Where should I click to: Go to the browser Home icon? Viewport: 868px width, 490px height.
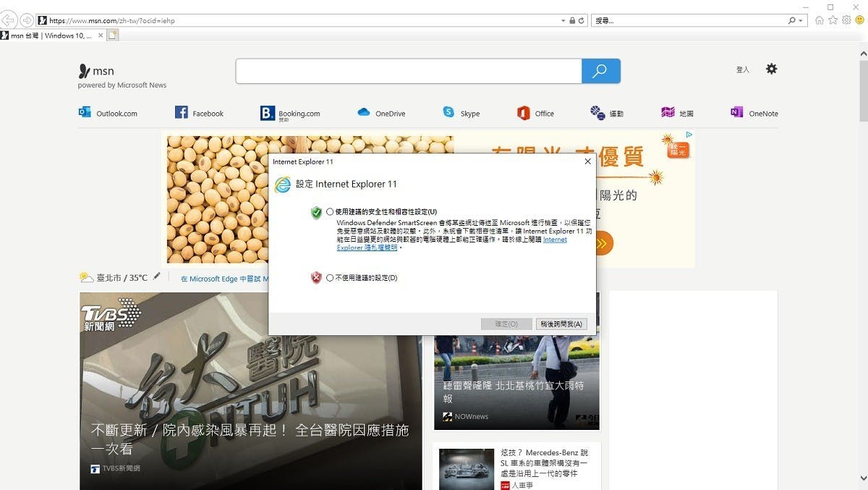tap(820, 20)
